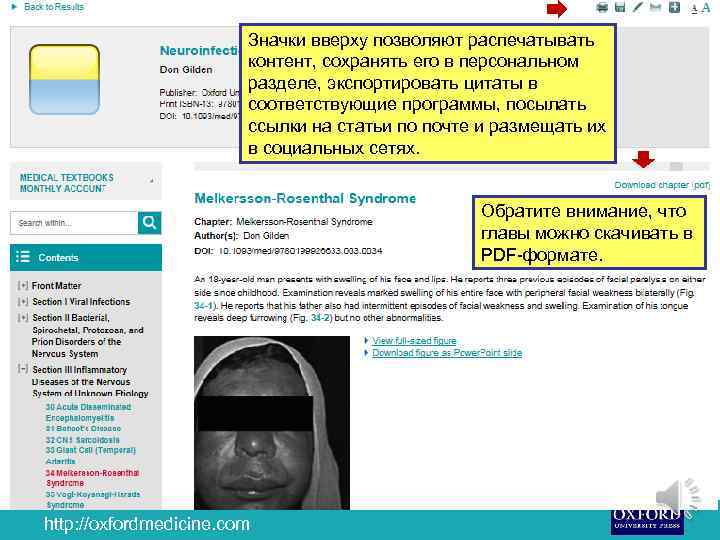The image size is (720, 540).
Task: Click the Contents panel header
Action: (86, 257)
